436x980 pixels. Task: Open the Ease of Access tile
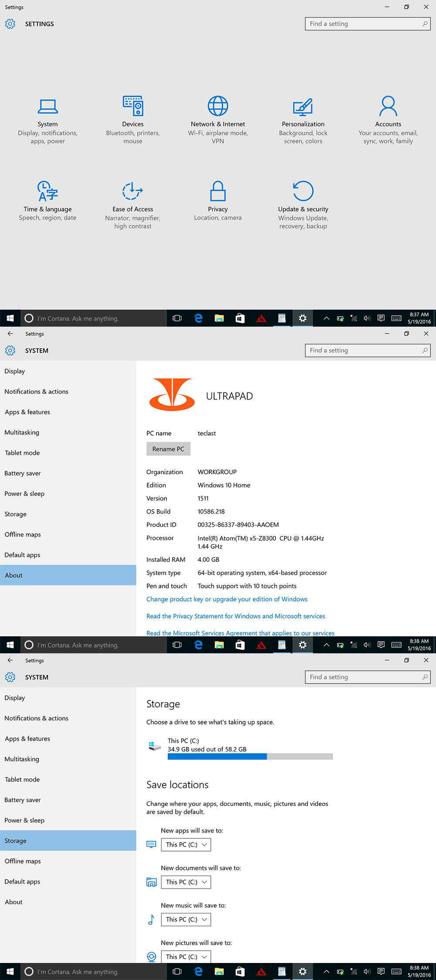(x=133, y=205)
